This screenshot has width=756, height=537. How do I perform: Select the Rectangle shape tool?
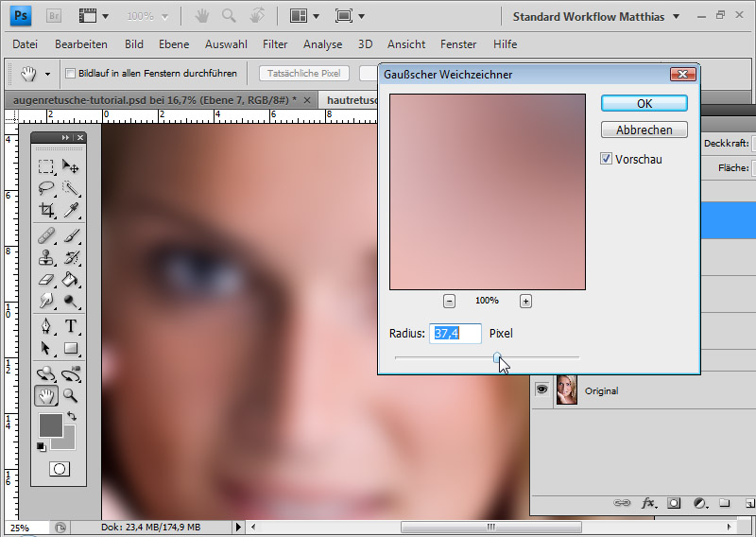pyautogui.click(x=70, y=348)
